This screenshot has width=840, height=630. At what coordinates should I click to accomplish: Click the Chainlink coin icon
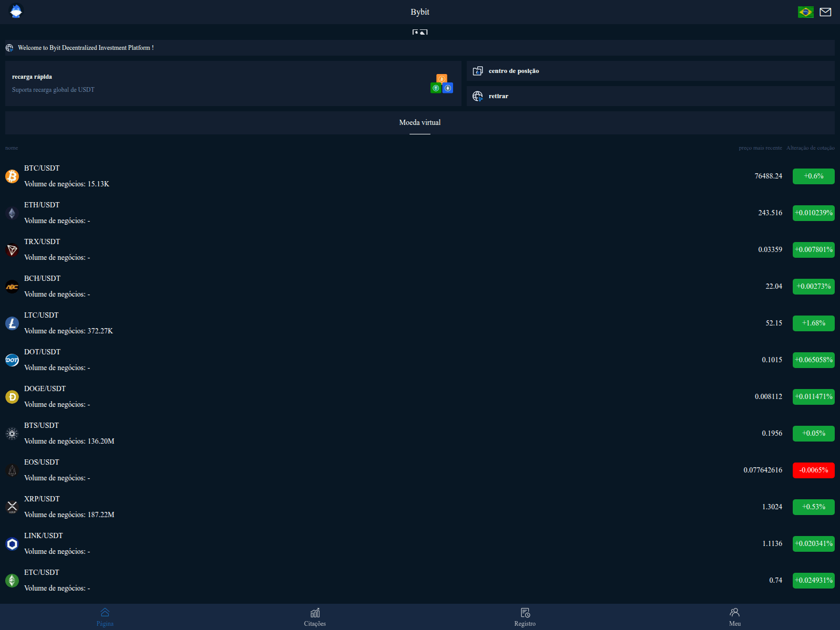(x=12, y=544)
